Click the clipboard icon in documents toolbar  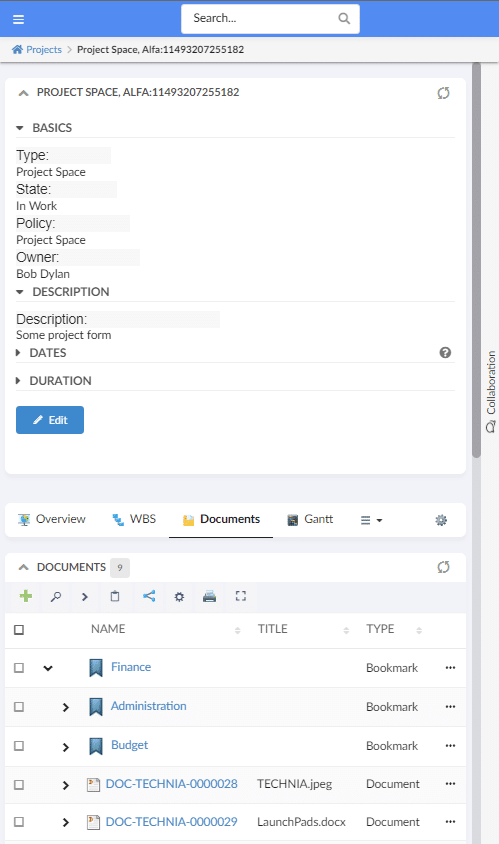(115, 596)
